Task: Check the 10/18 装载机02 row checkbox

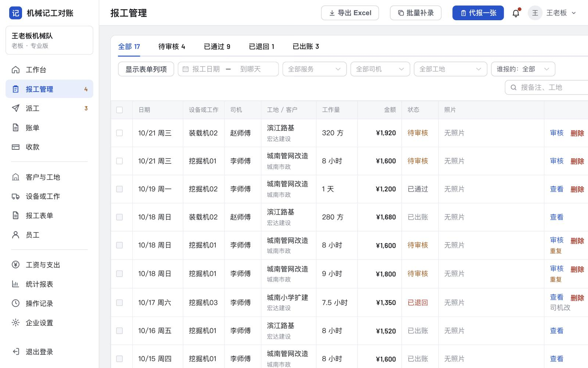Action: click(119, 217)
